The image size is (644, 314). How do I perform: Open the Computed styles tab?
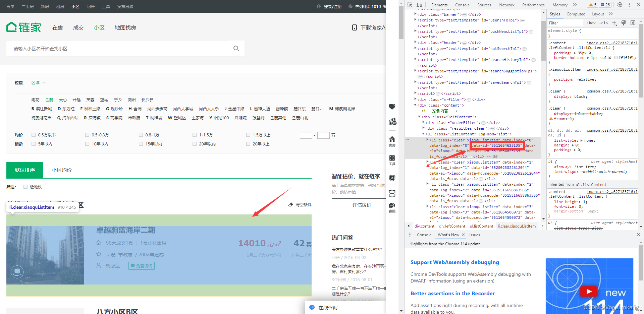[576, 14]
